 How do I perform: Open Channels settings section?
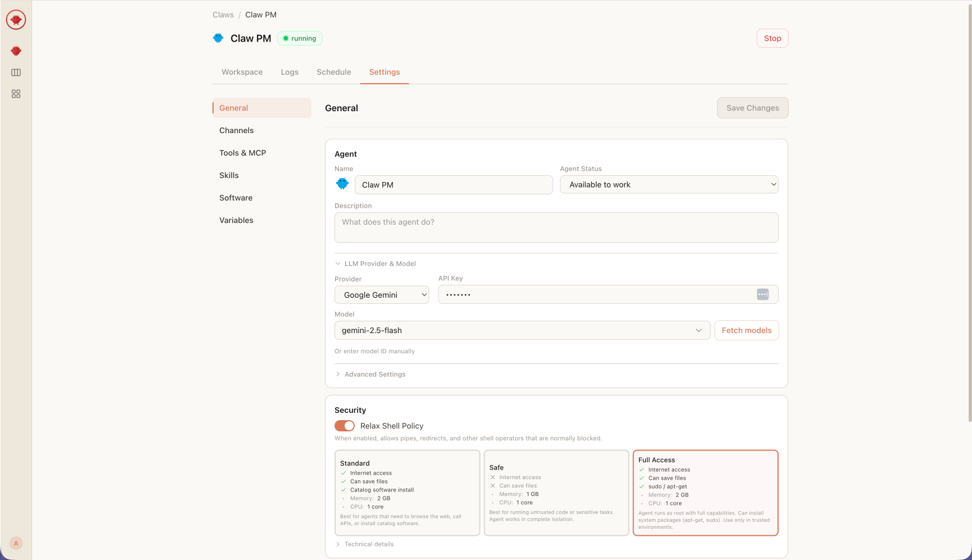[262, 130]
